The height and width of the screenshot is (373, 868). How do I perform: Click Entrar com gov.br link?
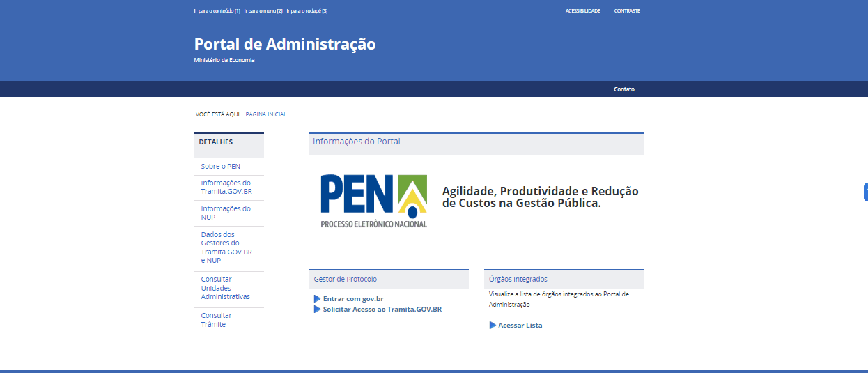click(x=352, y=299)
